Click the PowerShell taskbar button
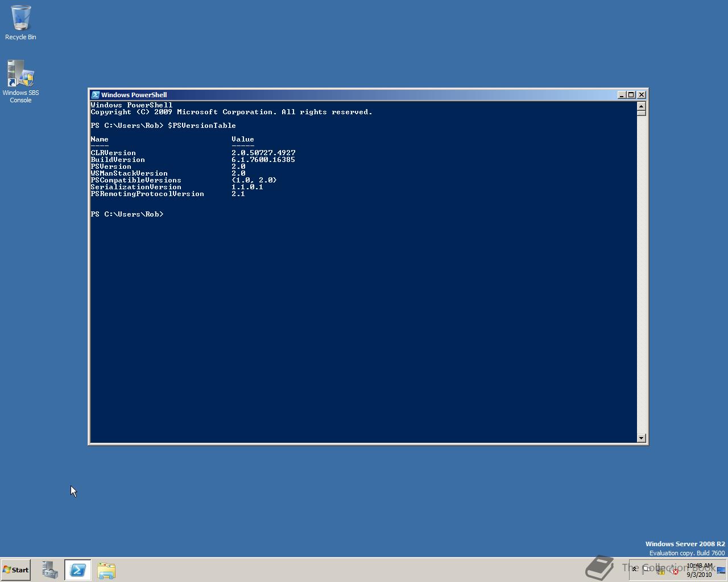728x582 pixels. pyautogui.click(x=78, y=570)
